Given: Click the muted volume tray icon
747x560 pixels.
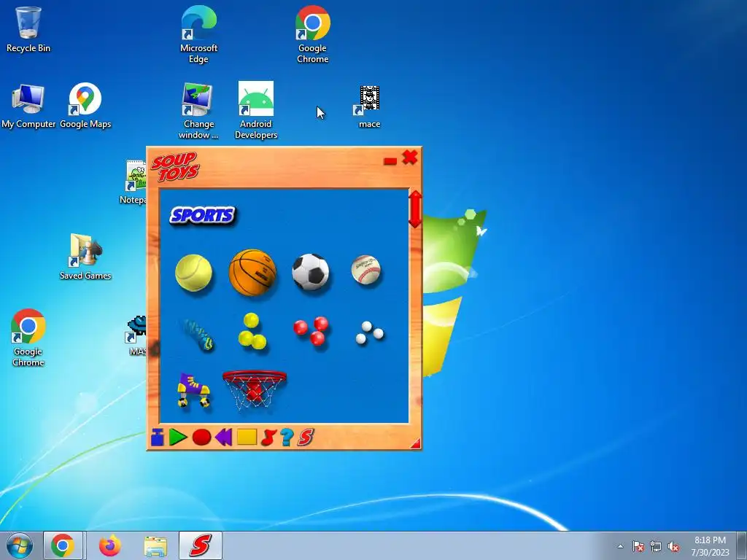Looking at the screenshot, I should tap(673, 546).
